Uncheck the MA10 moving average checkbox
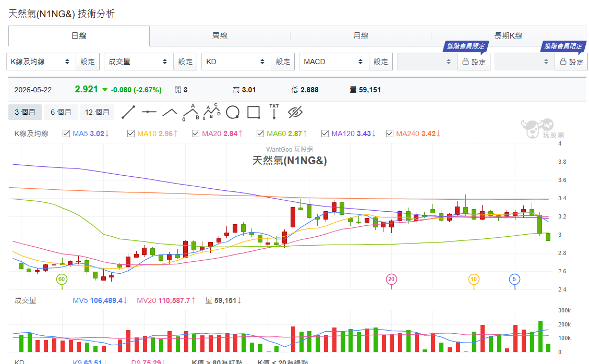 click(x=131, y=134)
